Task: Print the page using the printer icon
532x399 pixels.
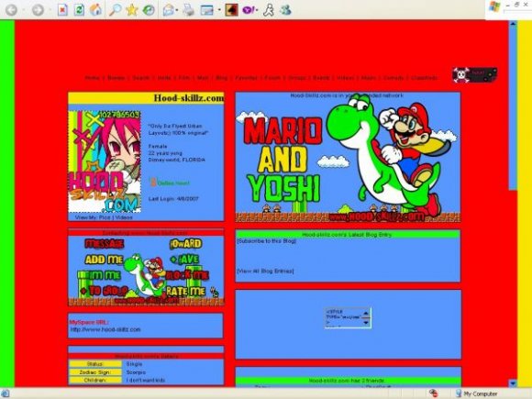Action: (x=189, y=10)
